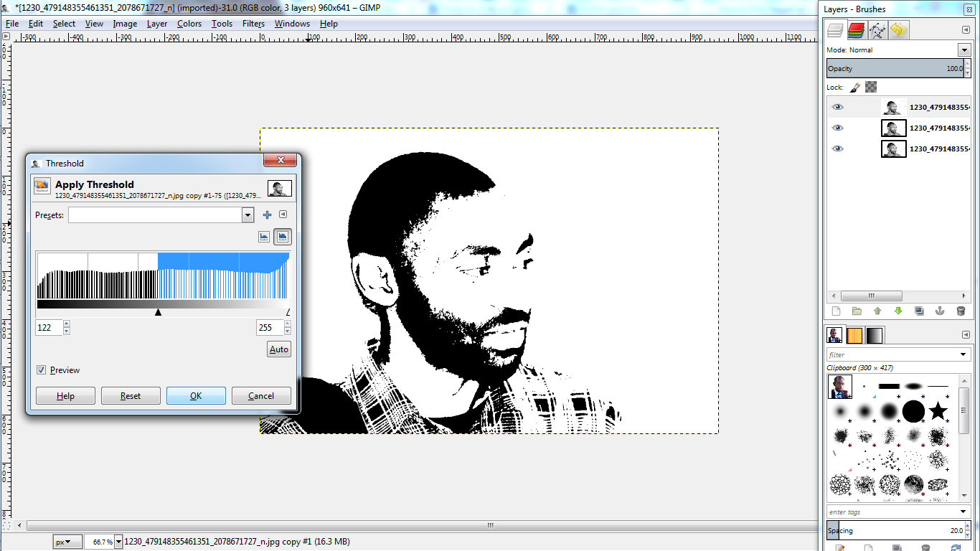
Task: Add current settings to presets with the plus icon
Action: 267,215
